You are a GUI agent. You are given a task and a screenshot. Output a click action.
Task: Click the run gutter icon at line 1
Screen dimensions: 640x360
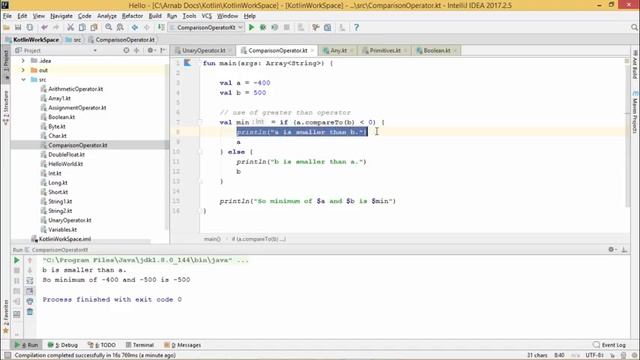[187, 63]
